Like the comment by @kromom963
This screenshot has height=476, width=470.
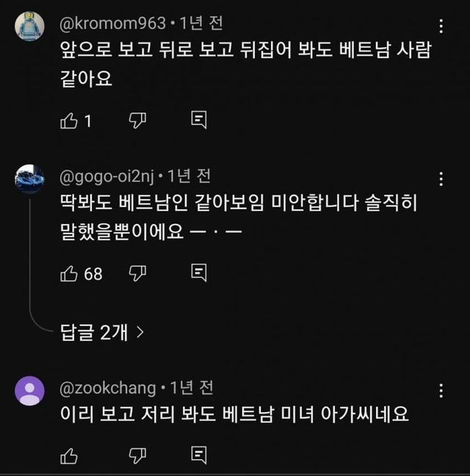69,120
